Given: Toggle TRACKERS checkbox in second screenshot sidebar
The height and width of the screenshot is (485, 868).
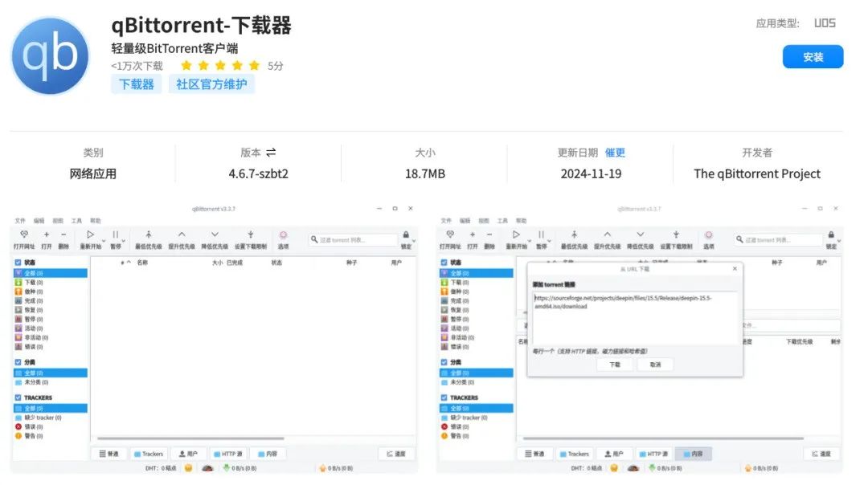Looking at the screenshot, I should (x=444, y=397).
